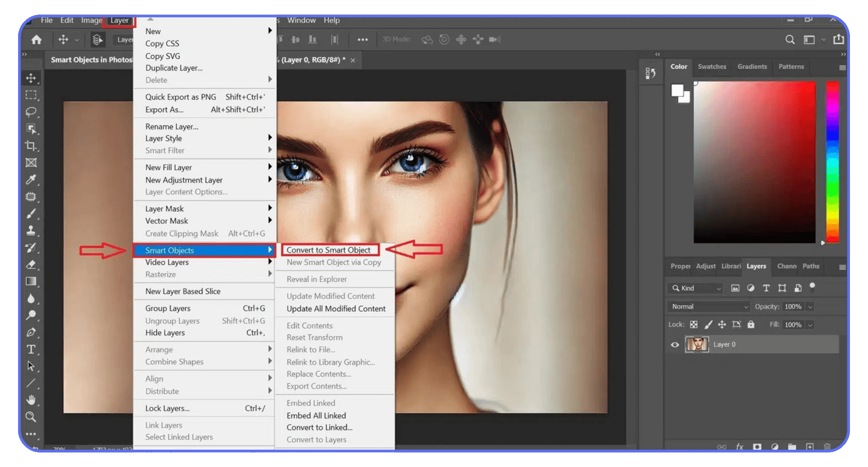Grab the Zoom tool
The height and width of the screenshot is (467, 868).
tap(31, 417)
